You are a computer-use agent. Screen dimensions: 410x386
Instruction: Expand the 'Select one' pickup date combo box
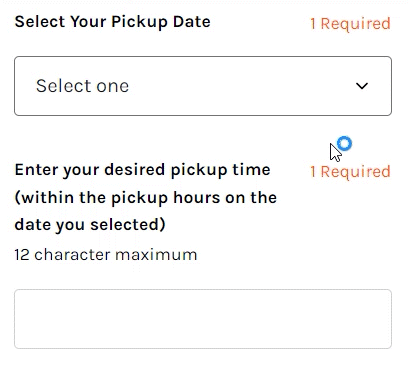click(203, 86)
